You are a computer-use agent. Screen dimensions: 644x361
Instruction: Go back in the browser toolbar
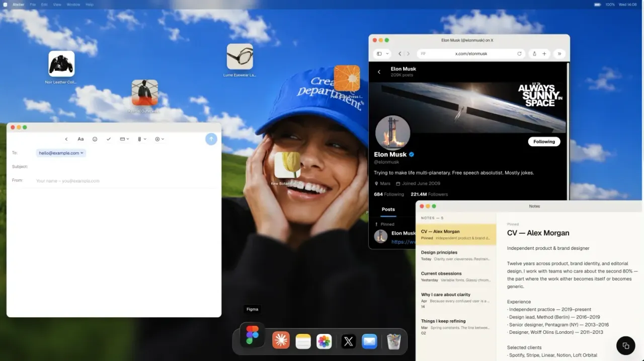(400, 54)
